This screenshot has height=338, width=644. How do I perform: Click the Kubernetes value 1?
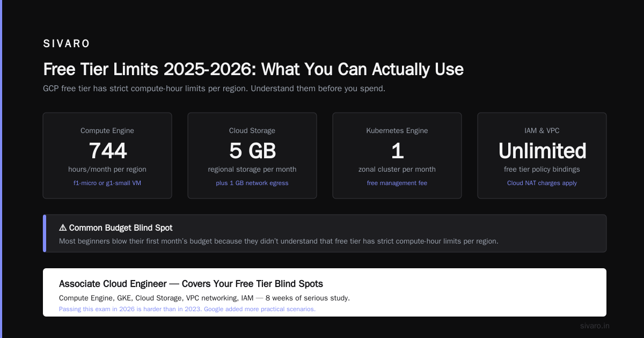pyautogui.click(x=397, y=151)
